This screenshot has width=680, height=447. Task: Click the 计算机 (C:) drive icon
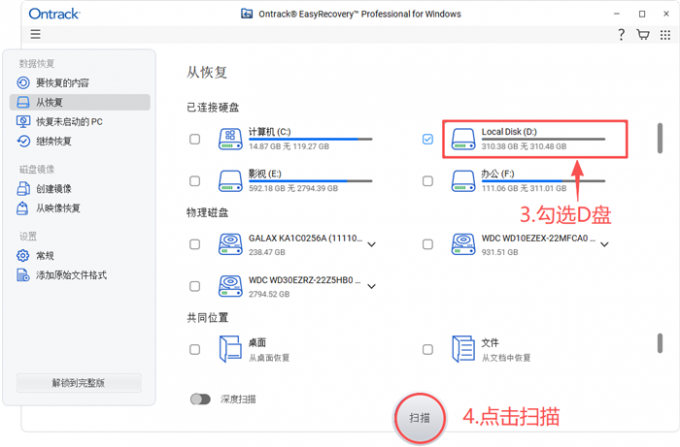(x=230, y=139)
